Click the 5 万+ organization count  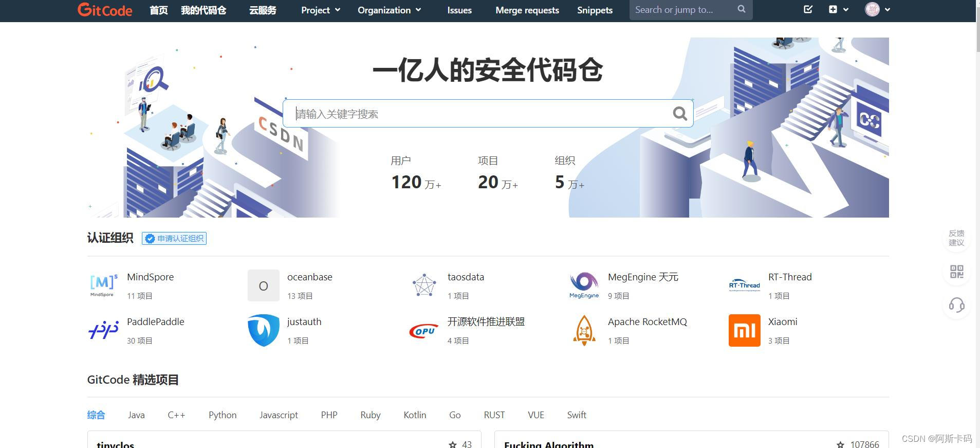click(x=569, y=182)
